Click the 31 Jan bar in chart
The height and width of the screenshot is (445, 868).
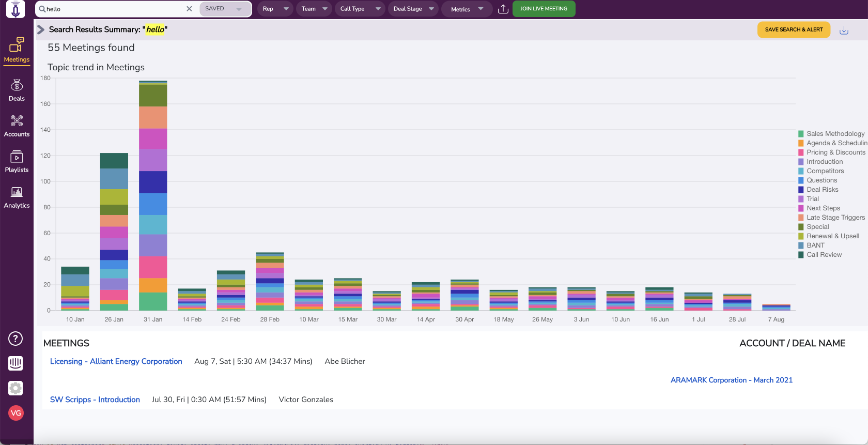click(x=153, y=196)
